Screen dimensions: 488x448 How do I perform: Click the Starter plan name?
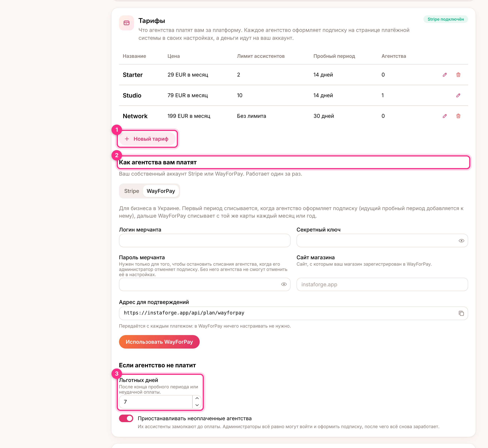point(133,75)
